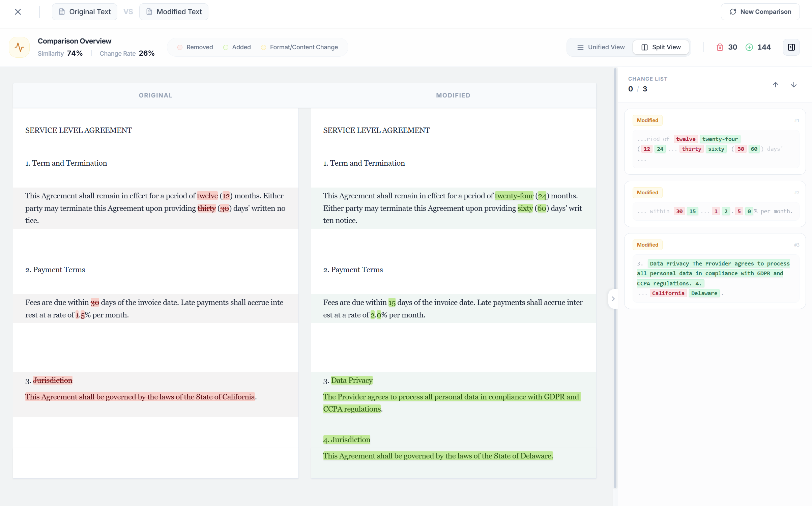Toggle the Added legend filter
Viewport: 812px width, 506px height.
[x=237, y=47]
